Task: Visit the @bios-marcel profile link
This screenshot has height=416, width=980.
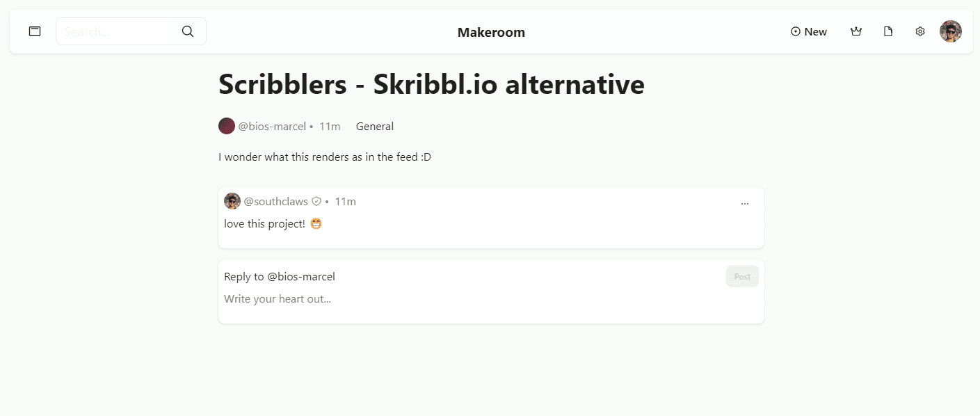Action: (272, 127)
